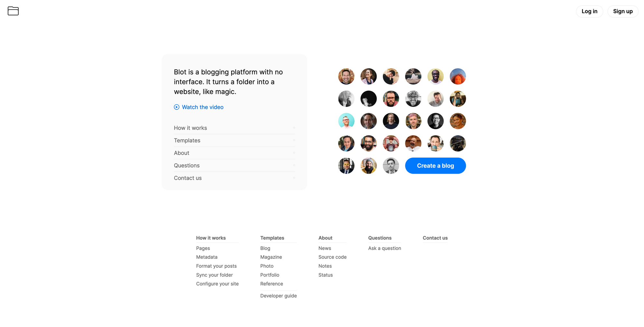The width and height of the screenshot is (644, 327).
Task: Open the Metadata footer link
Action: [207, 257]
